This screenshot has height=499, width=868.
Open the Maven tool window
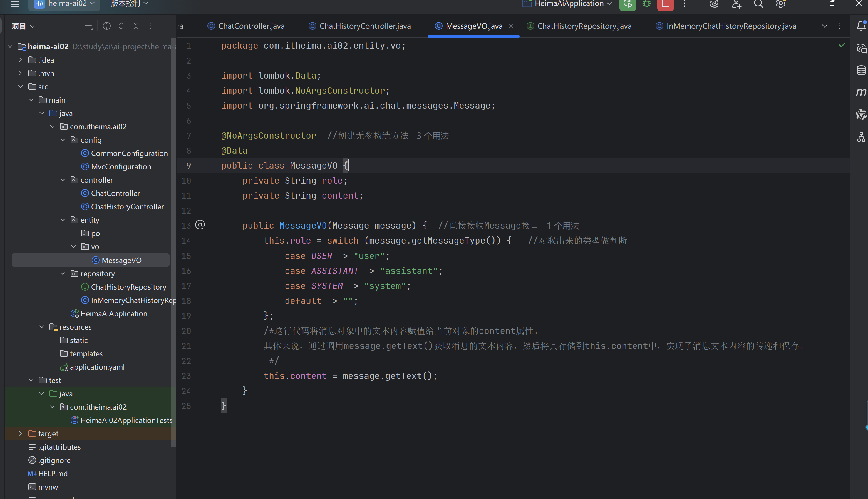[861, 92]
